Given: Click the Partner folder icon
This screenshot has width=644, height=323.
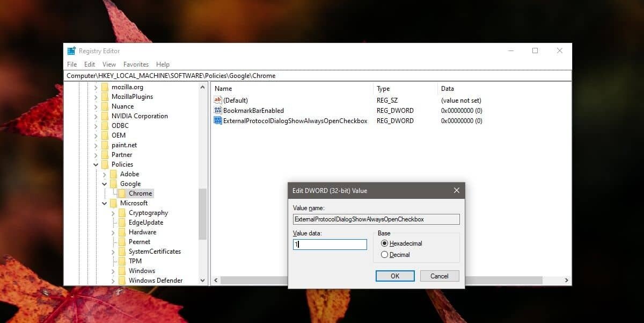Looking at the screenshot, I should [x=105, y=155].
